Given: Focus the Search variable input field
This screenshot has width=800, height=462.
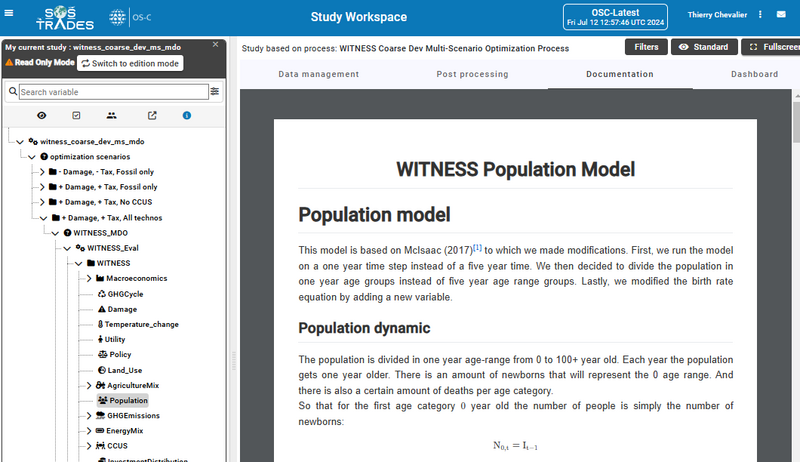Looking at the screenshot, I should (x=114, y=92).
